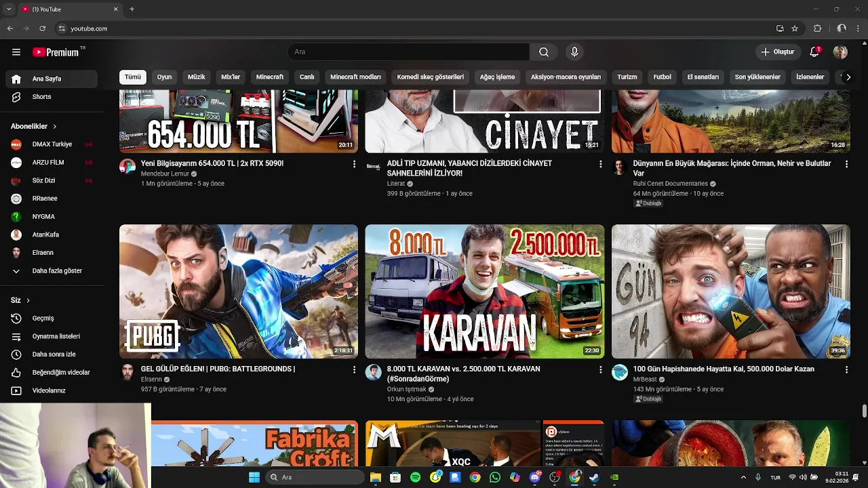This screenshot has height=488, width=868.
Task: Open options for the Büyük Mağarası video
Action: pyautogui.click(x=846, y=164)
